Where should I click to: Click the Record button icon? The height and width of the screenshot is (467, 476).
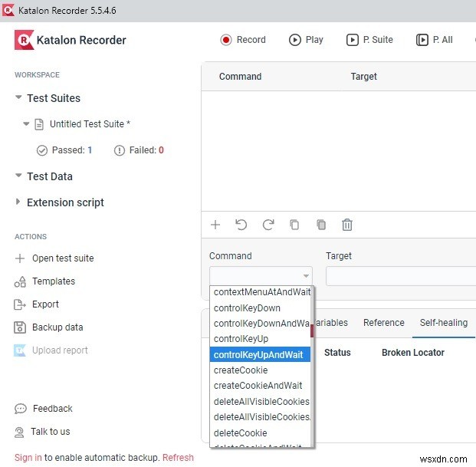pyautogui.click(x=226, y=40)
